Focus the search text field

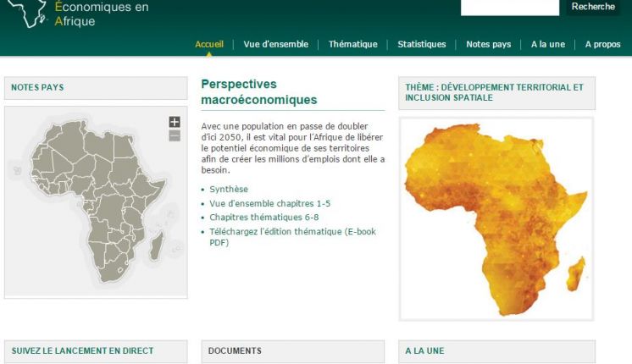[509, 7]
